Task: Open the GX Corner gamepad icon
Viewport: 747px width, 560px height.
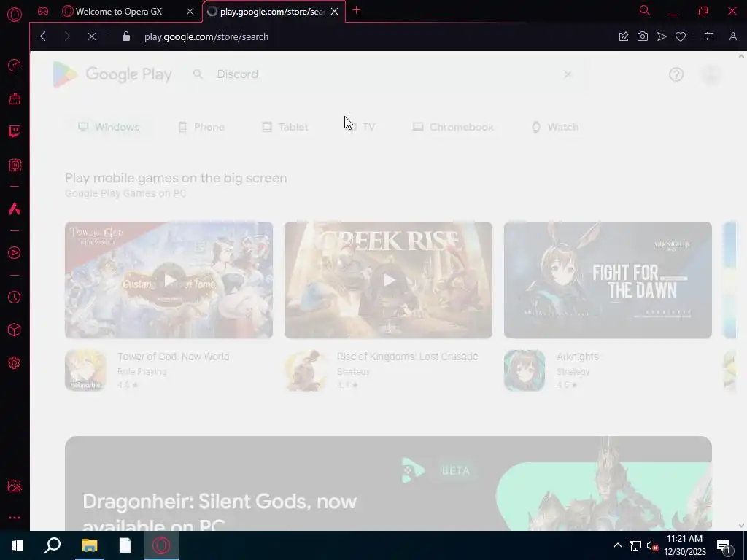Action: pos(43,12)
